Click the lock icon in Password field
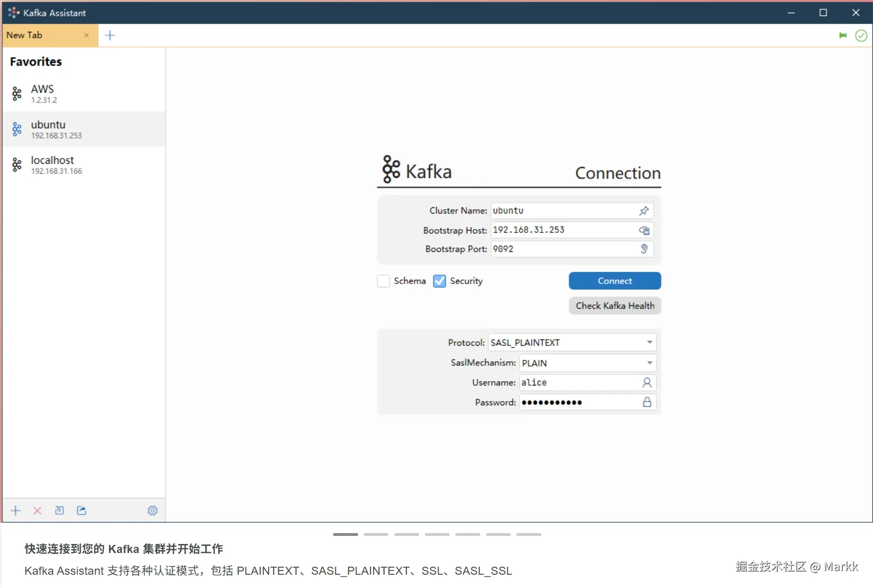This screenshot has height=588, width=873. 647,402
